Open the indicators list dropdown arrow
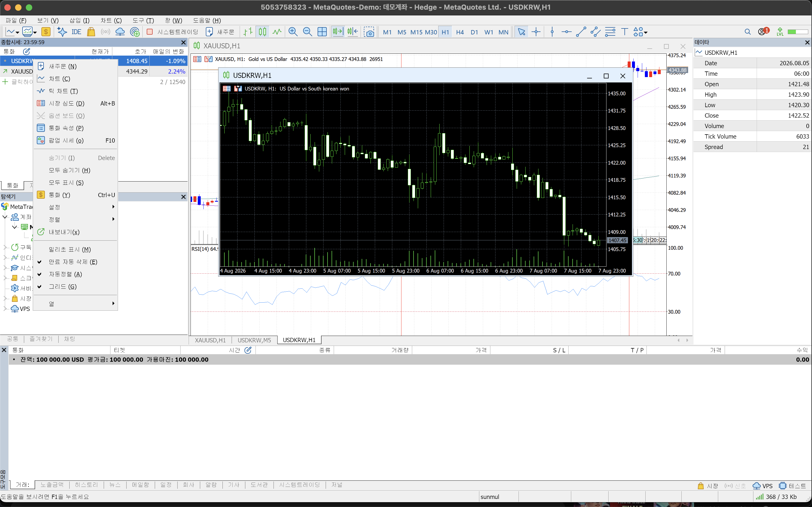This screenshot has width=812, height=507. 35,32
